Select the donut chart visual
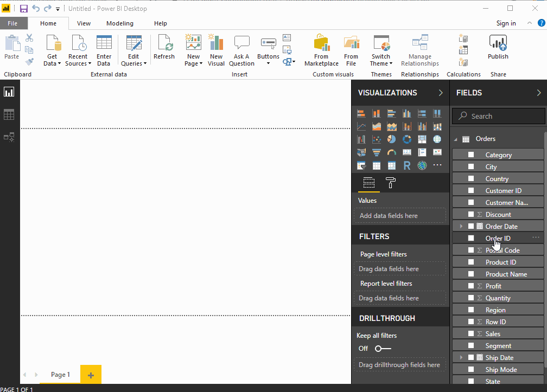Image resolution: width=547 pixels, height=392 pixels. (x=407, y=139)
